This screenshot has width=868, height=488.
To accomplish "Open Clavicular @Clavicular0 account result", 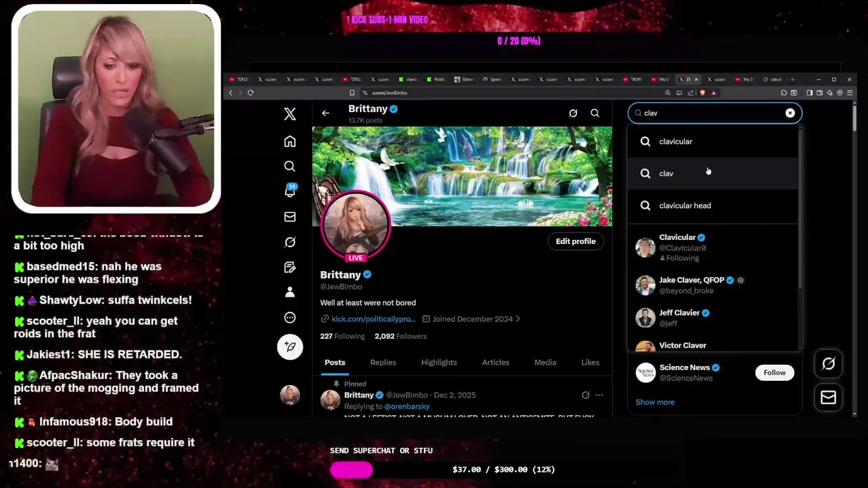I will pyautogui.click(x=713, y=247).
